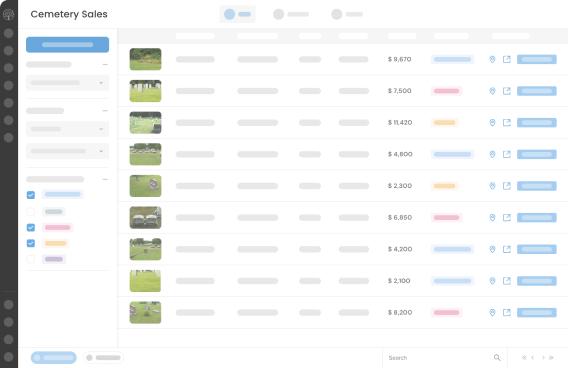The image size is (568, 368).
Task: Open the thumbnail photo of the $6,850 plot
Action: coord(145,217)
